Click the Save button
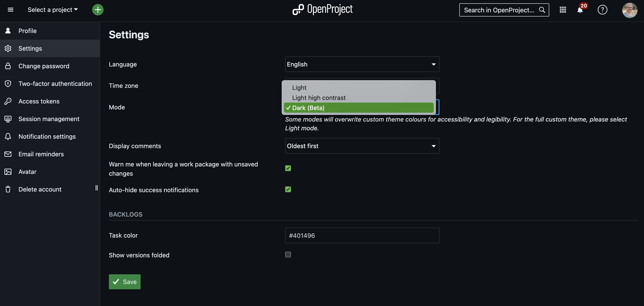Image resolution: width=644 pixels, height=306 pixels. pyautogui.click(x=125, y=282)
